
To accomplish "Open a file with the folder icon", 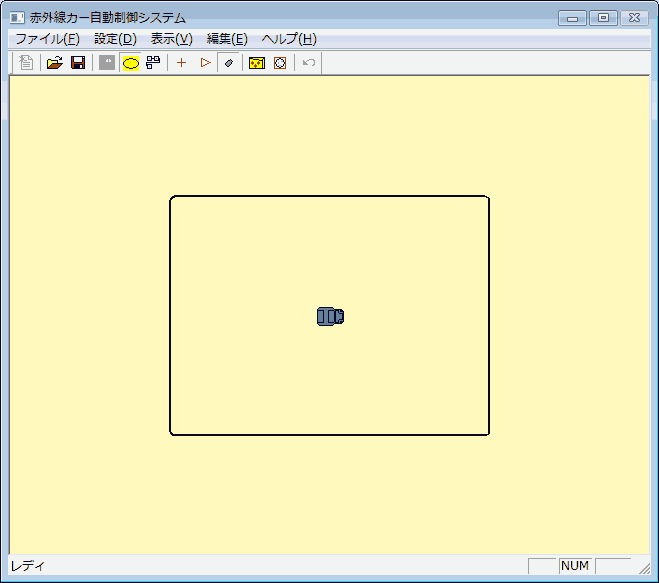I will click(55, 63).
